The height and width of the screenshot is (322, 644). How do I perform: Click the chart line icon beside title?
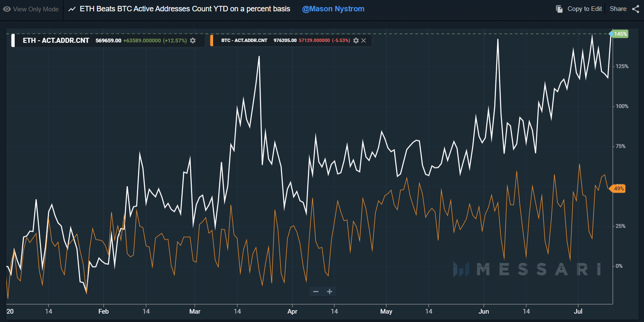pos(72,9)
